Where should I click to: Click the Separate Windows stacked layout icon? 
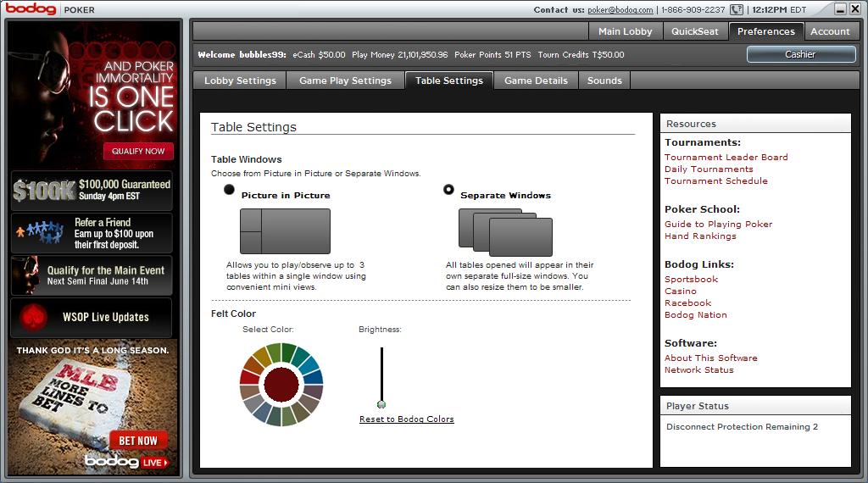point(505,232)
